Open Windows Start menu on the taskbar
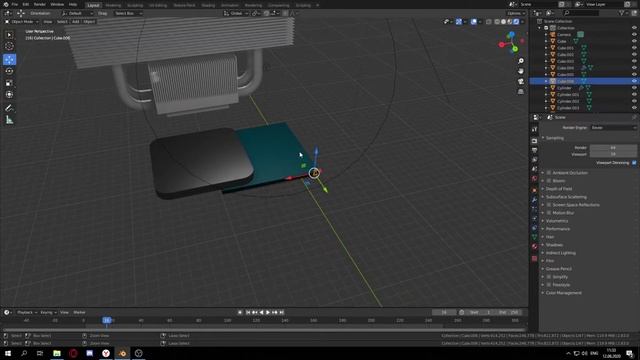Viewport: 640px width, 360px height. click(x=7, y=353)
